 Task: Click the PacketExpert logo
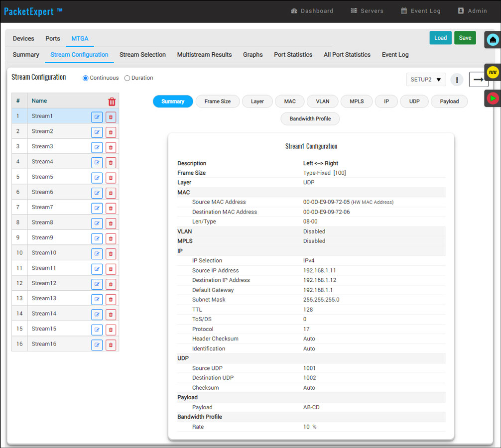pos(33,11)
